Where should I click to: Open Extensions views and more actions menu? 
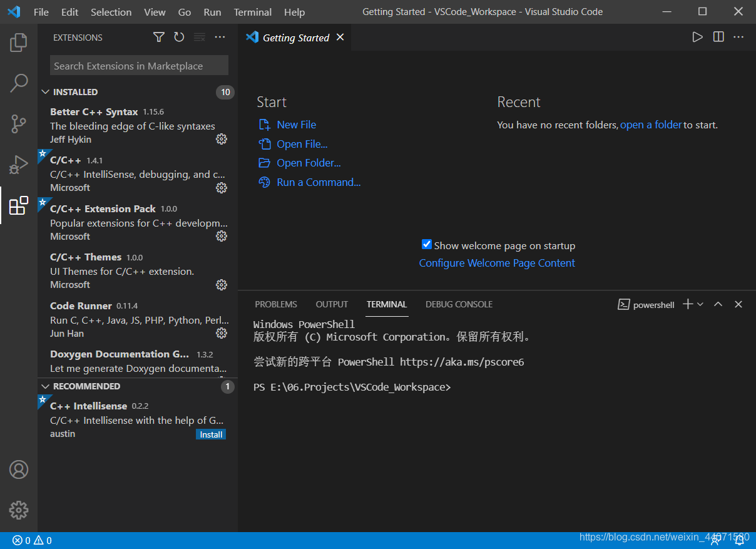click(220, 38)
